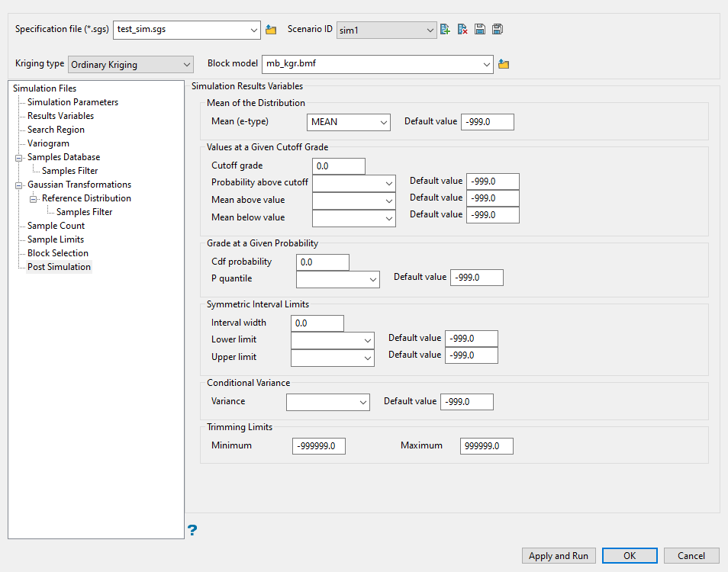This screenshot has width=728, height=572.
Task: Click the Cutoff grade input field
Action: [339, 166]
